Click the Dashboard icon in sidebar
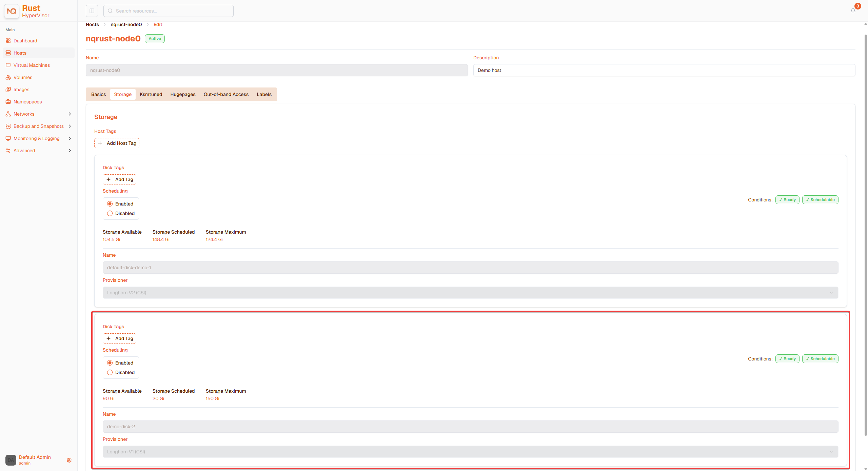The height and width of the screenshot is (471, 868). click(x=8, y=41)
